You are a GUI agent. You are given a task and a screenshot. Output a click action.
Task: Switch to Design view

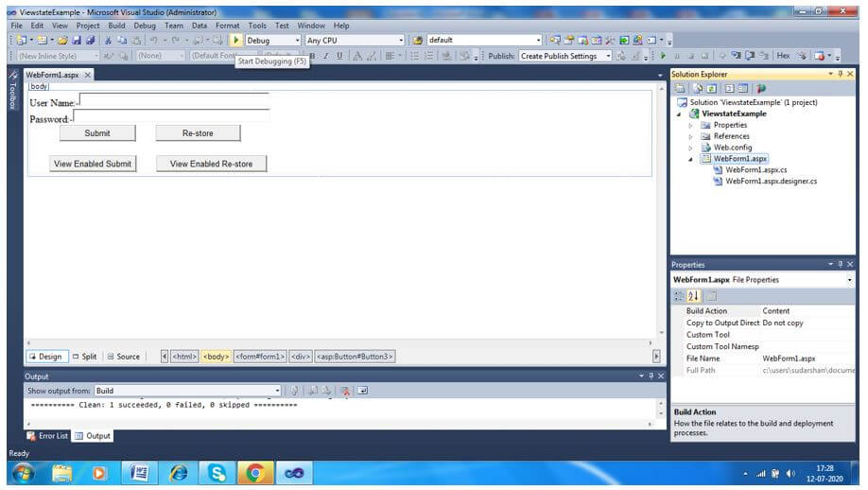tap(46, 357)
